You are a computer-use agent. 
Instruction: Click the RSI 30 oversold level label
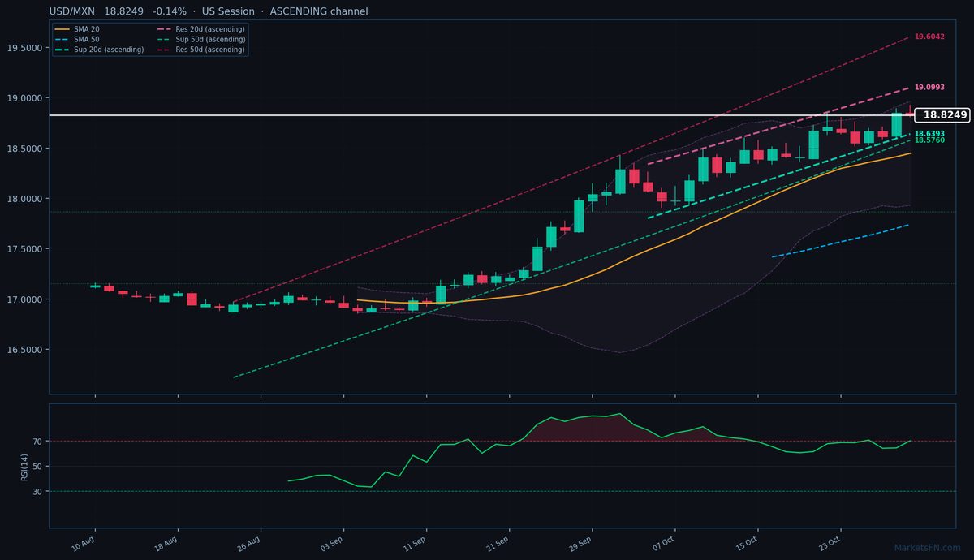coord(37,491)
